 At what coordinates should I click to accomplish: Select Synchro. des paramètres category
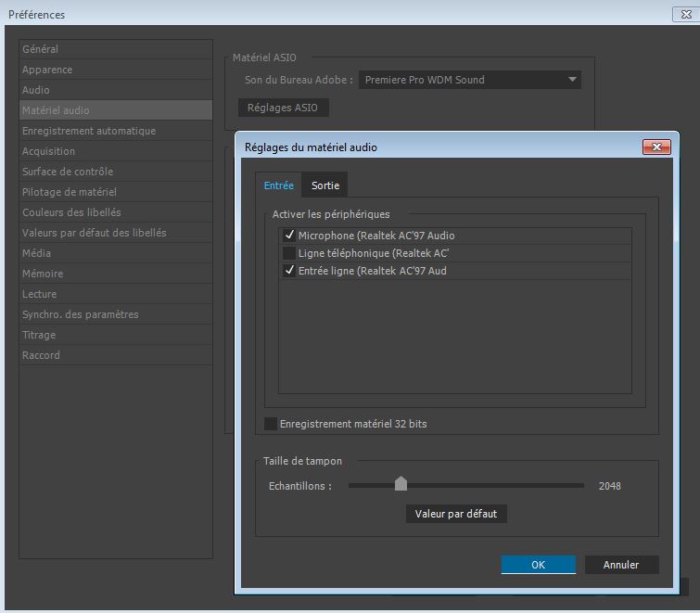(x=116, y=314)
